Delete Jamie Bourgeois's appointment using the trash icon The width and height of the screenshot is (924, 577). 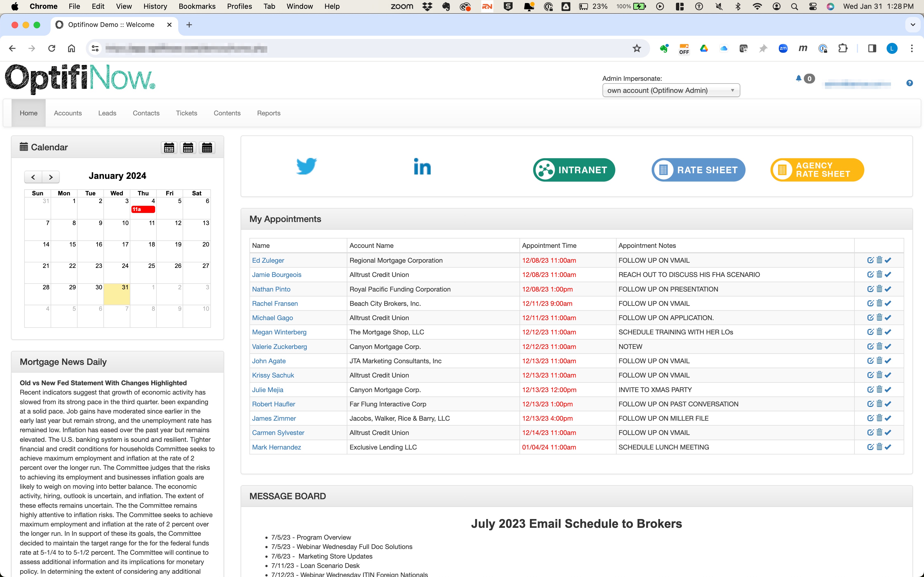click(x=879, y=274)
